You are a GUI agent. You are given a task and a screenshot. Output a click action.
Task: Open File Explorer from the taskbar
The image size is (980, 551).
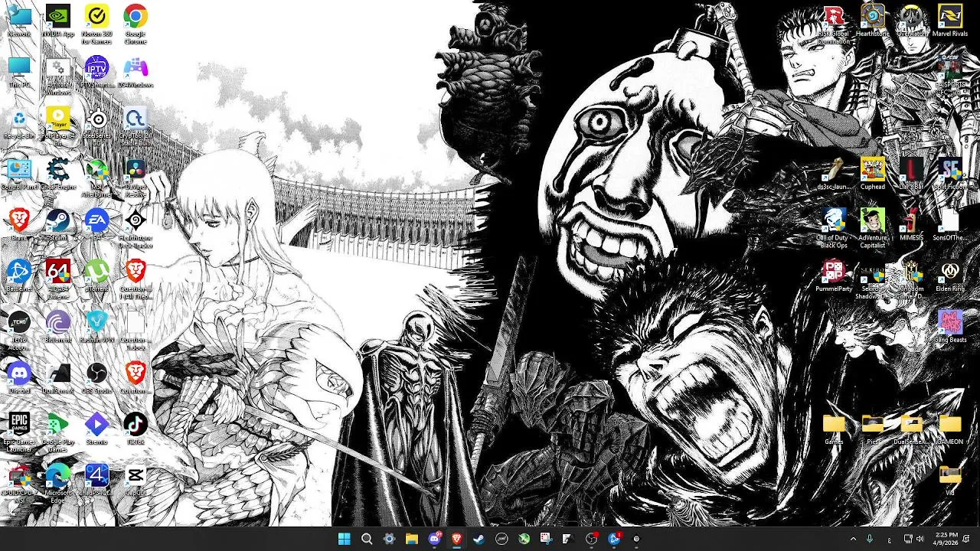(412, 539)
